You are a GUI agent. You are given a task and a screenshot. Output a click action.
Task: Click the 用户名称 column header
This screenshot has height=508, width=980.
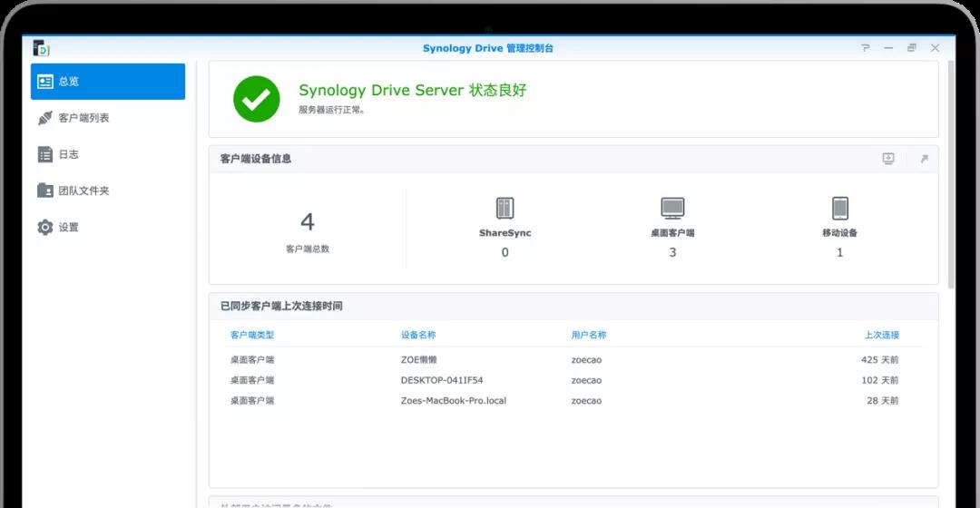(589, 335)
